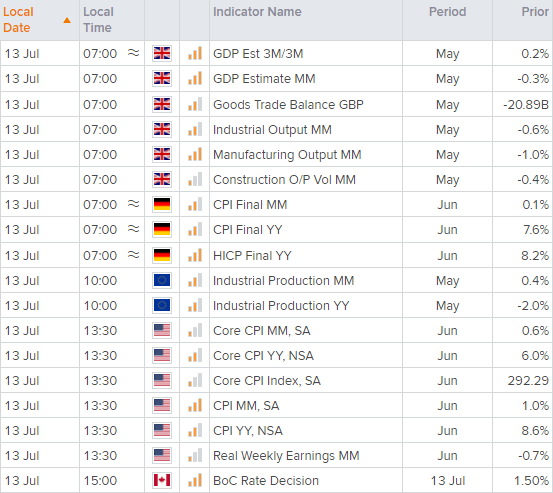553x493 pixels.
Task: Click German flag in HICP Final YY row
Action: [x=162, y=256]
